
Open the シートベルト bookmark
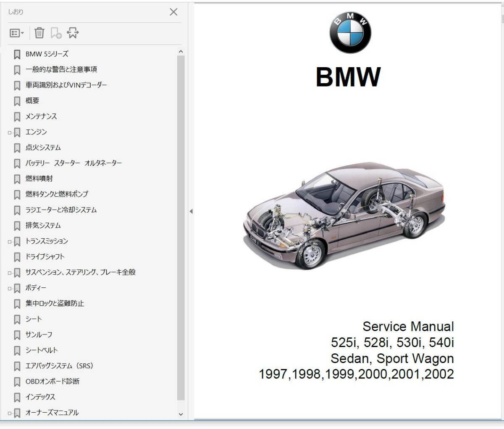[x=42, y=350]
